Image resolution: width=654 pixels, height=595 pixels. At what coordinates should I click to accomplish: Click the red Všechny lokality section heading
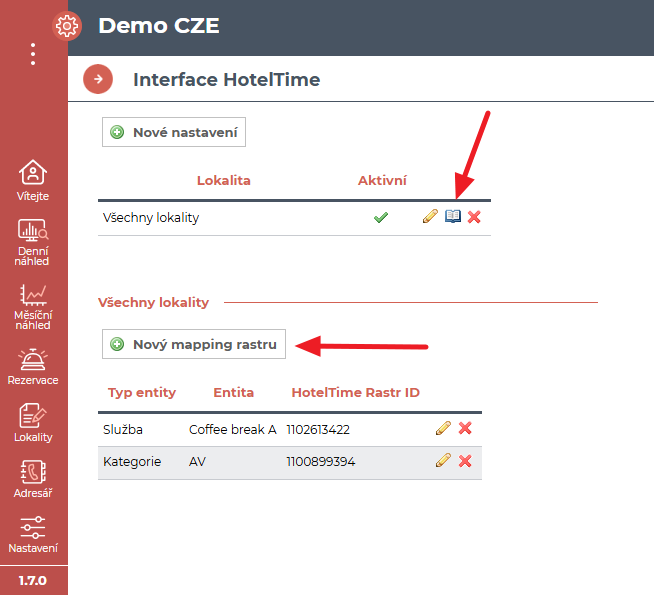point(153,302)
